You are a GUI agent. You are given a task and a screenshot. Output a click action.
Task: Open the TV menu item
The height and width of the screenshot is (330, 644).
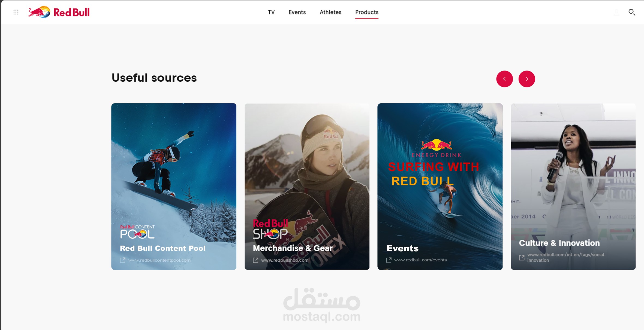point(271,12)
